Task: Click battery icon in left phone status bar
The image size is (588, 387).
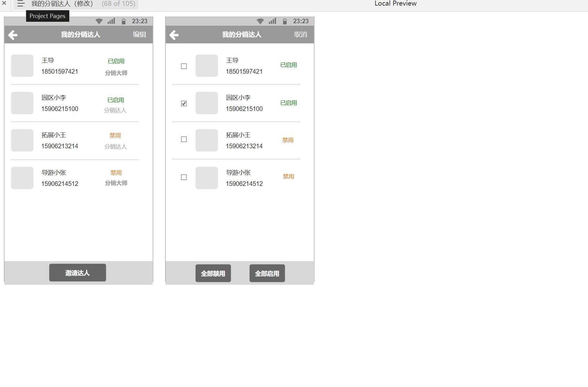Action: [x=124, y=21]
